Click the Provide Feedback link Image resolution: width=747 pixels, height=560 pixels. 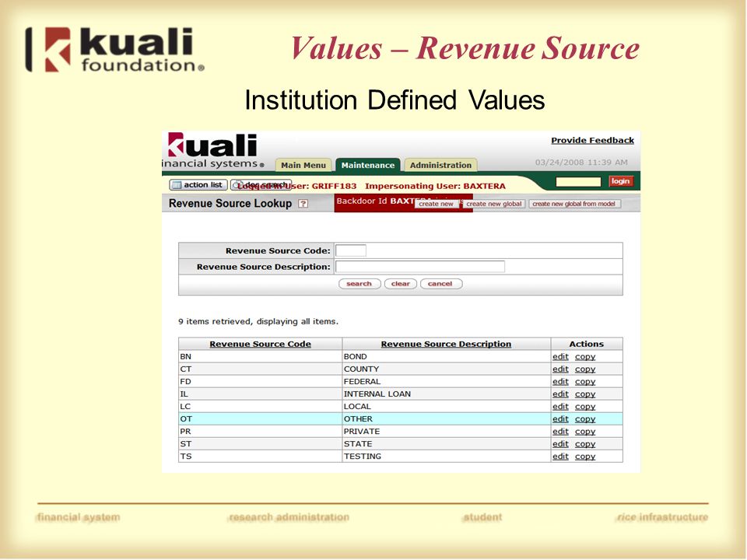tap(592, 141)
